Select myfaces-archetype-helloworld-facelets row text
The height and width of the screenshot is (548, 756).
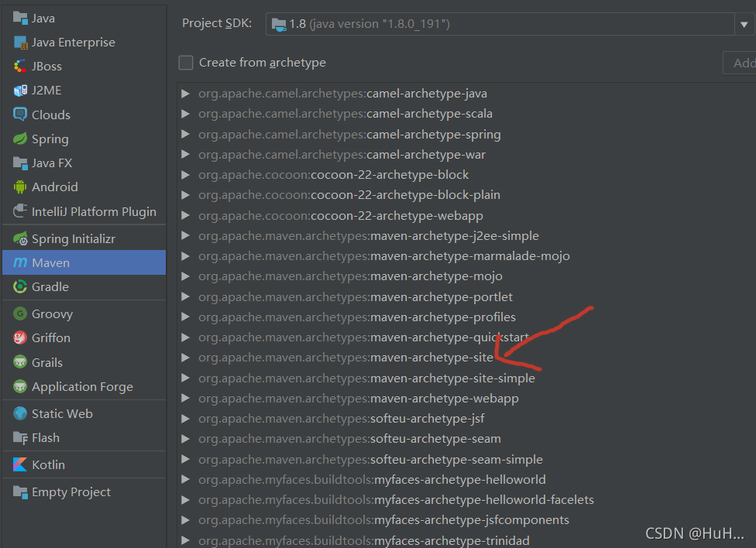pos(396,500)
